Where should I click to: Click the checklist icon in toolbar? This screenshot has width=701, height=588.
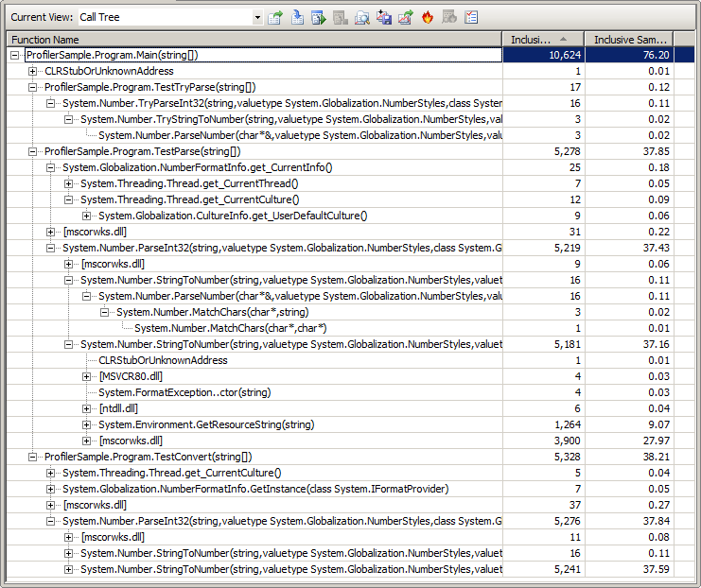(x=471, y=17)
